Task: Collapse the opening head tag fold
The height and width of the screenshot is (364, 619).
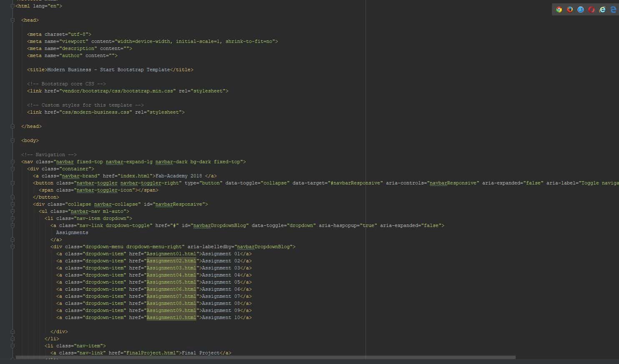Action: point(13,20)
